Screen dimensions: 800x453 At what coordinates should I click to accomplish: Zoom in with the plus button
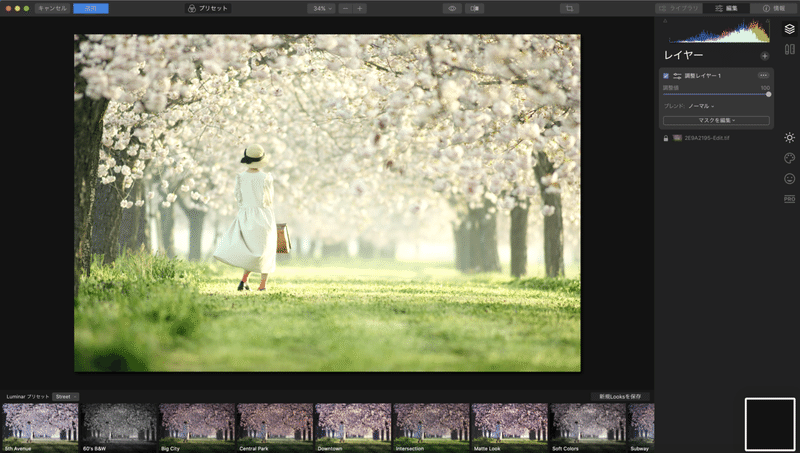[x=360, y=8]
